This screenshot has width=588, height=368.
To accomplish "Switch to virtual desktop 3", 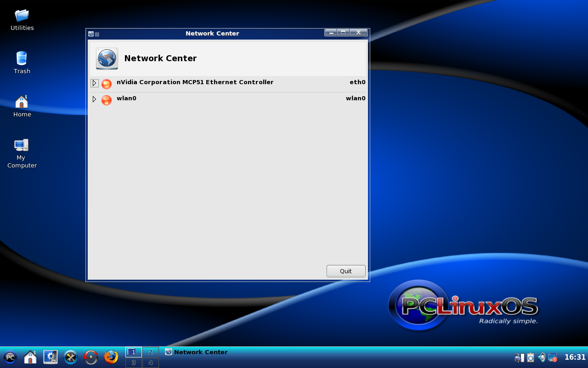I will tap(134, 363).
